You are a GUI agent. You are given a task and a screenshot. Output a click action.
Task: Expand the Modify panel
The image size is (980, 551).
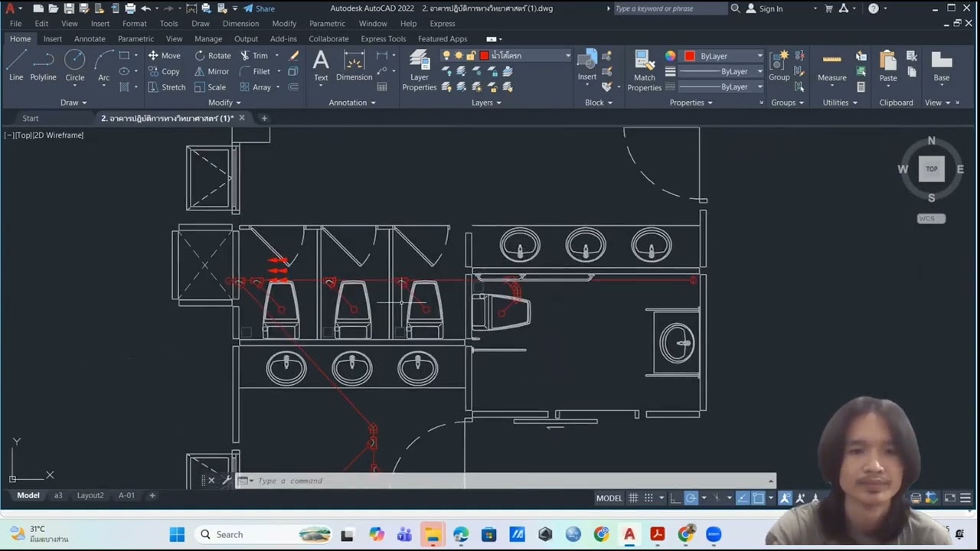224,103
